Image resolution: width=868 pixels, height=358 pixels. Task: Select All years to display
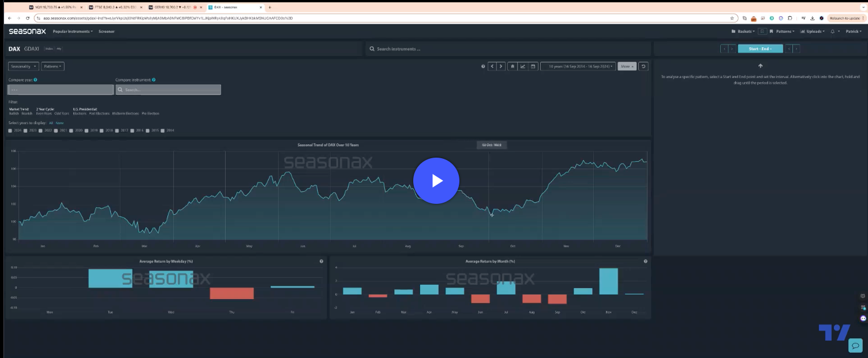51,123
